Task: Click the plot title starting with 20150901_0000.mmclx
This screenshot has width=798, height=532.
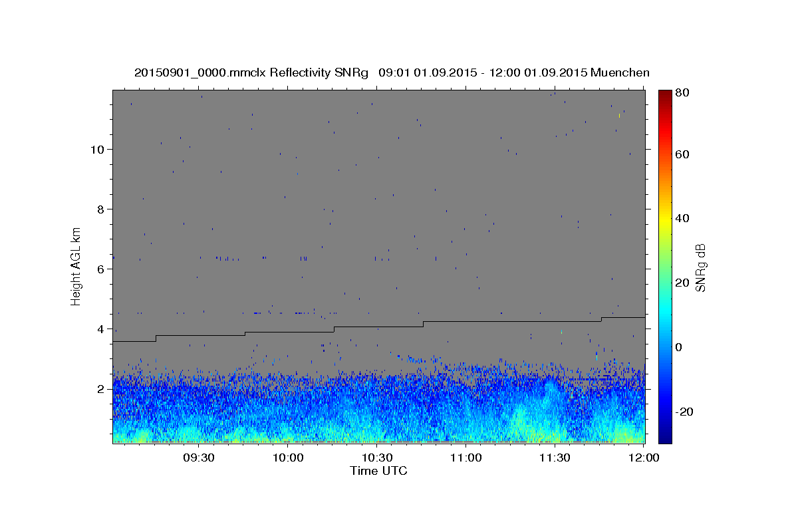Action: pyautogui.click(x=392, y=72)
